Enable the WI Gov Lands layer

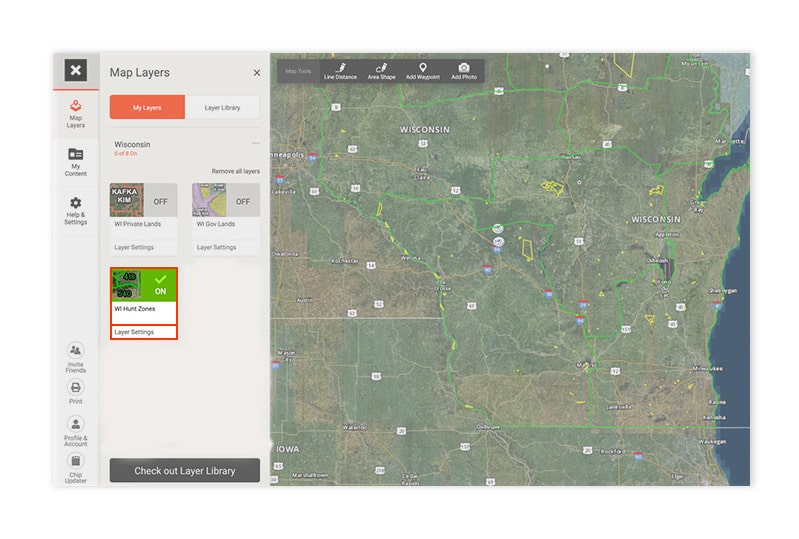click(242, 201)
